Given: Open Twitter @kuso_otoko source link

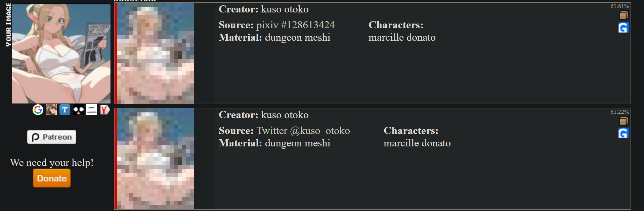Looking at the screenshot, I should [x=303, y=131].
